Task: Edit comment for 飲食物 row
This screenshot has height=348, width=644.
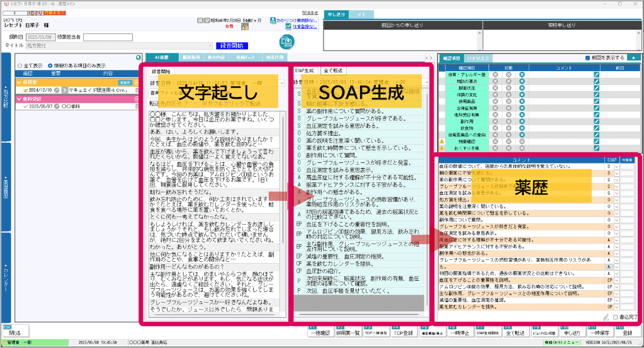Action: point(596,128)
